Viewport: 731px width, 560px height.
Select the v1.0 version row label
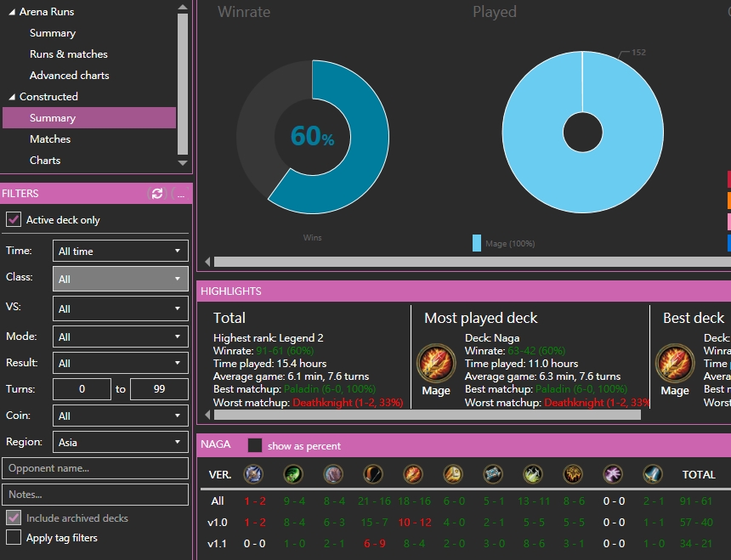tap(218, 523)
